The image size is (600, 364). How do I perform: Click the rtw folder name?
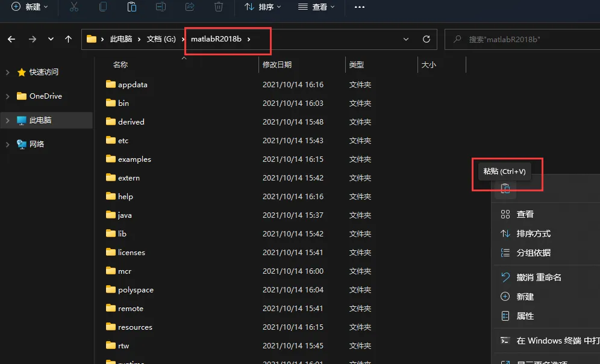tap(123, 345)
